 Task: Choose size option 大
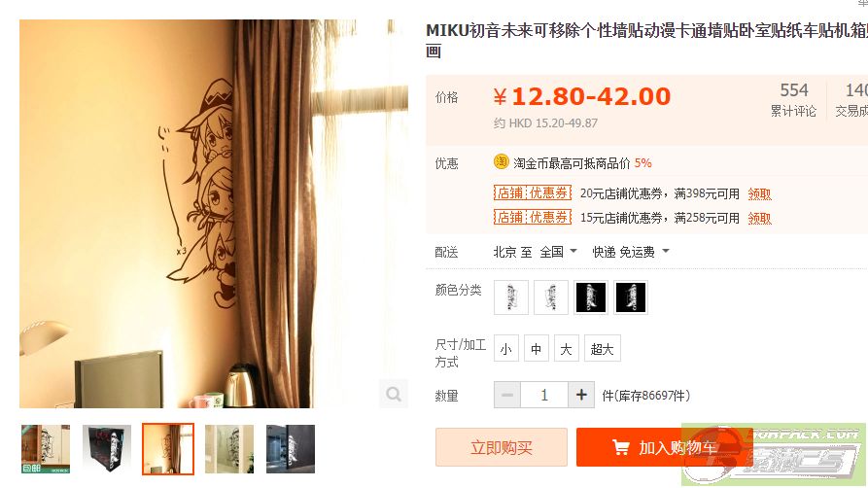point(566,348)
